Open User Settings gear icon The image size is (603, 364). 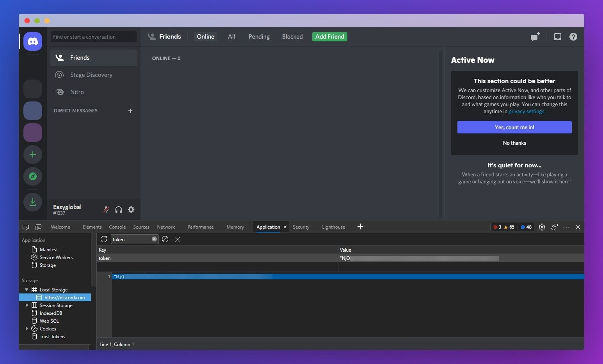coord(131,210)
